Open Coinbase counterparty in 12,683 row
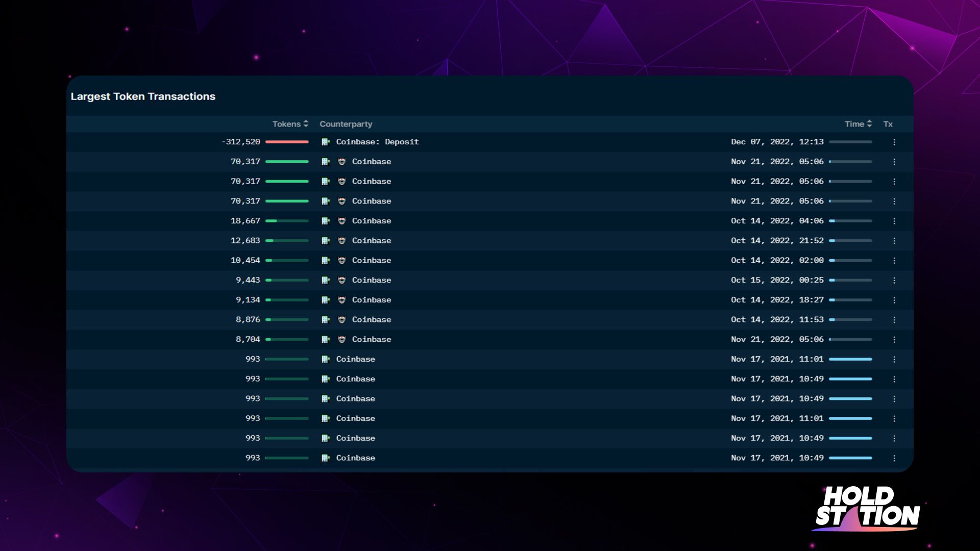The image size is (980, 551). 372,241
